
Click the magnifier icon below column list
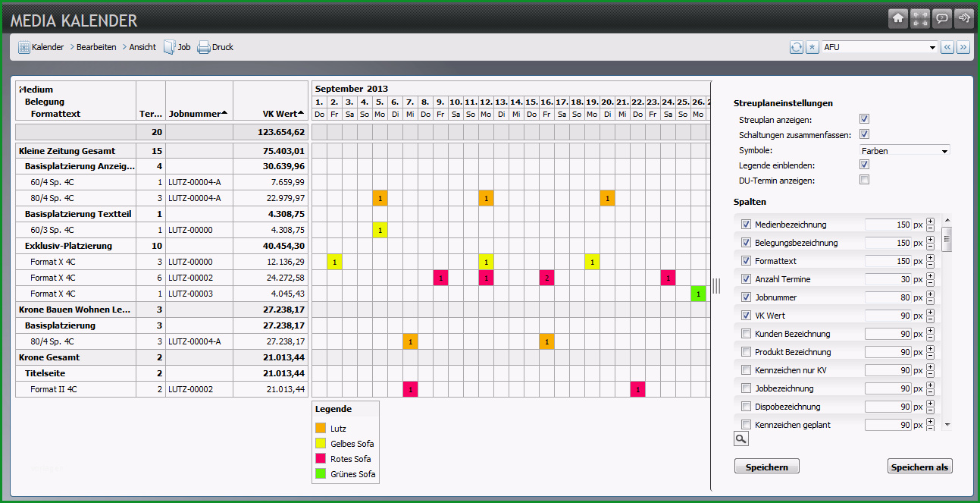point(741,439)
